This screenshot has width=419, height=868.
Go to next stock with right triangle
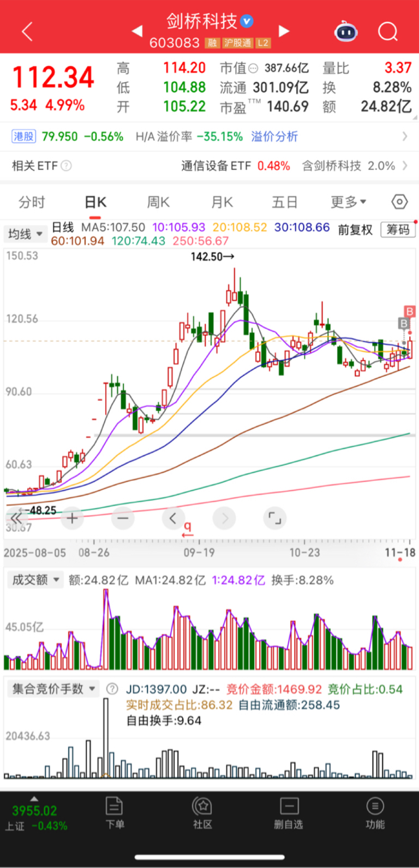(x=283, y=31)
